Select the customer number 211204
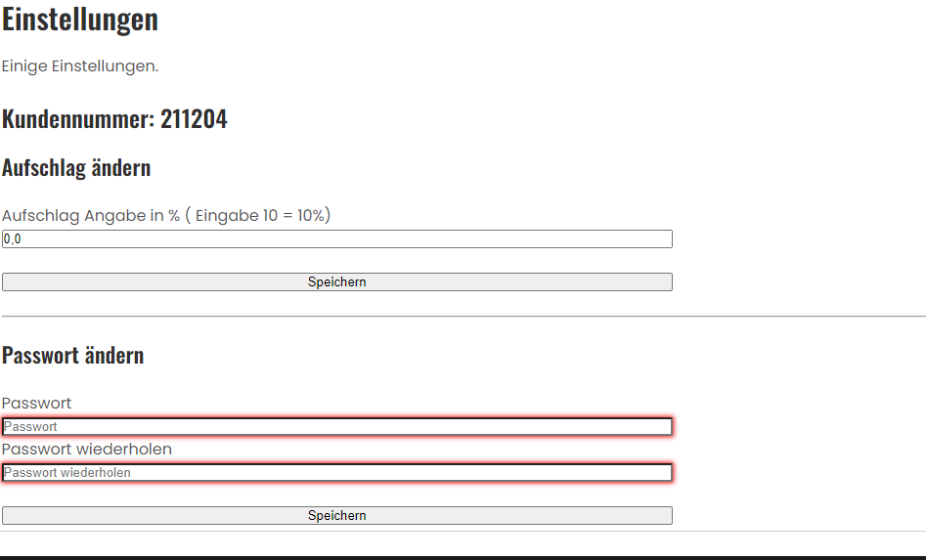926x560 pixels. 194,119
